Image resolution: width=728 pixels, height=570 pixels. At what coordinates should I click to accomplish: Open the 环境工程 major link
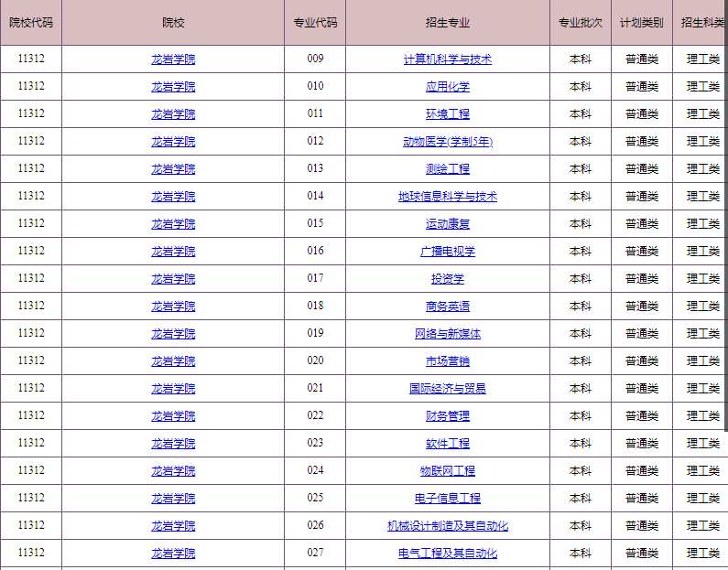point(448,114)
